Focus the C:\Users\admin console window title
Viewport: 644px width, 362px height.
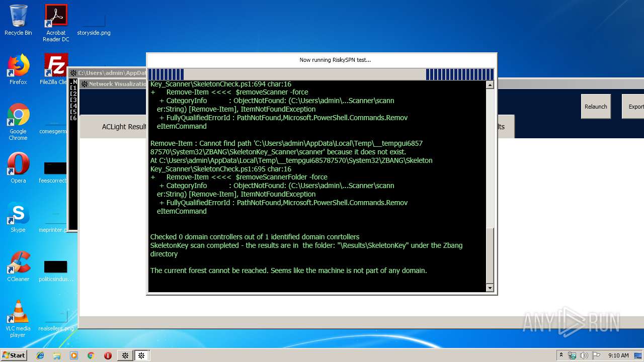pyautogui.click(x=107, y=73)
